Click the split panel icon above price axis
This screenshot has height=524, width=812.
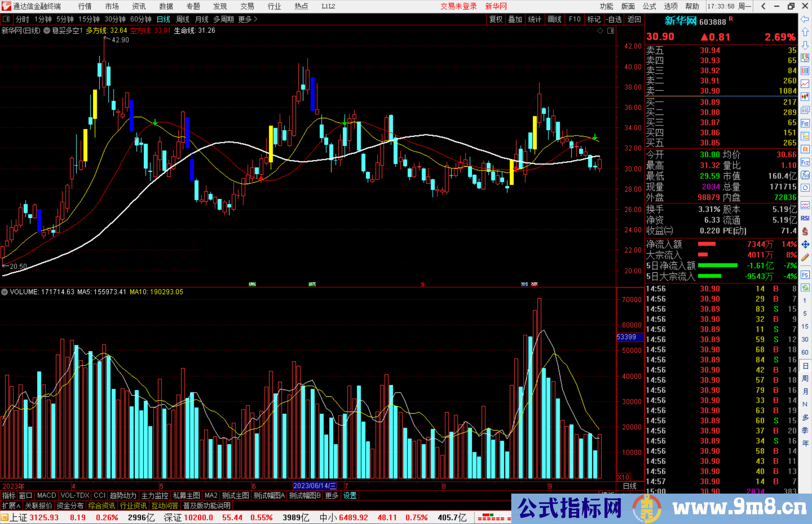click(611, 31)
